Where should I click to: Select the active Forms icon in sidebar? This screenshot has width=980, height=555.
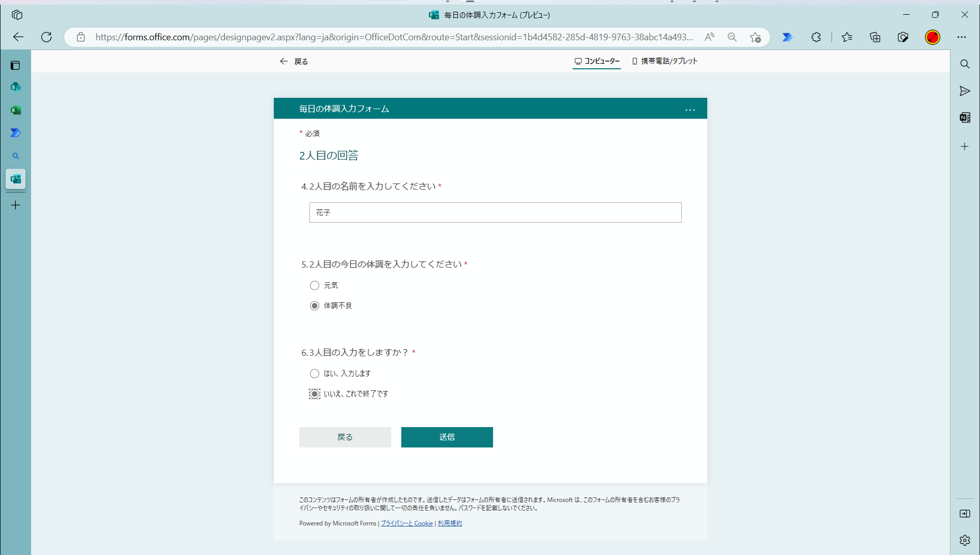(x=15, y=179)
